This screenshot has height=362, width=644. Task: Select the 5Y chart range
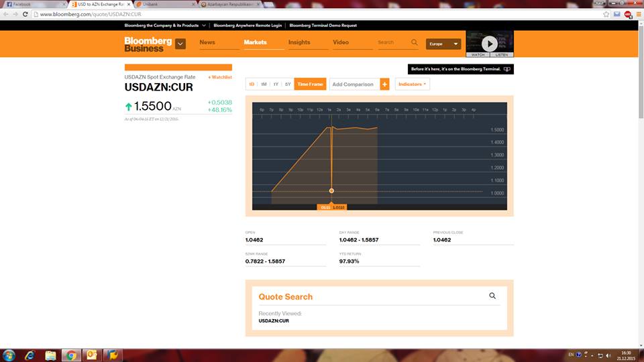pyautogui.click(x=288, y=84)
